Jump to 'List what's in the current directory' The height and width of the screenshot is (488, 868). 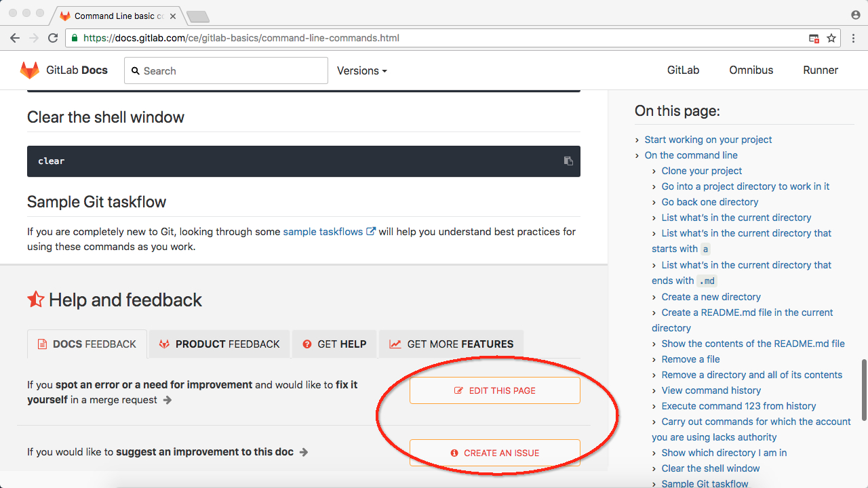(x=736, y=218)
